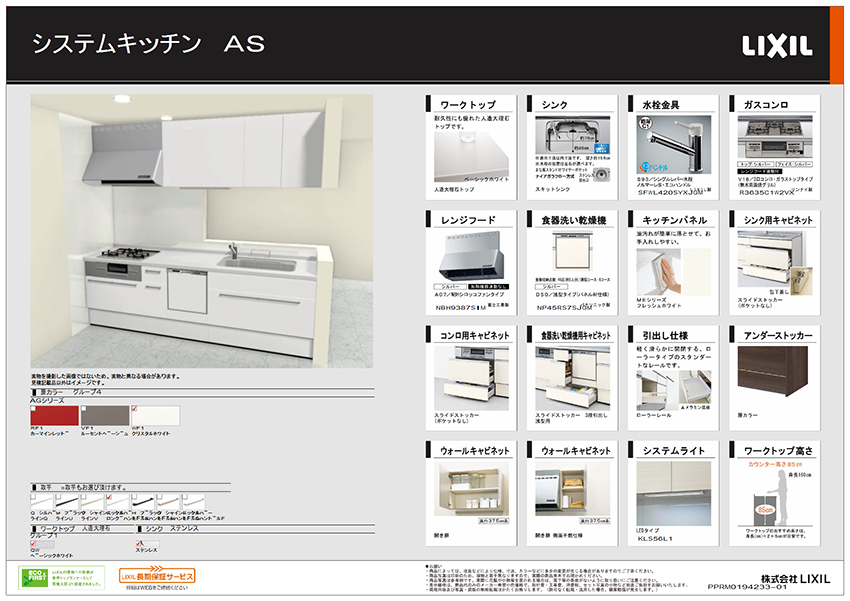Select the レンジフード hood image
The width and height of the screenshot is (850, 601).
tap(471, 255)
